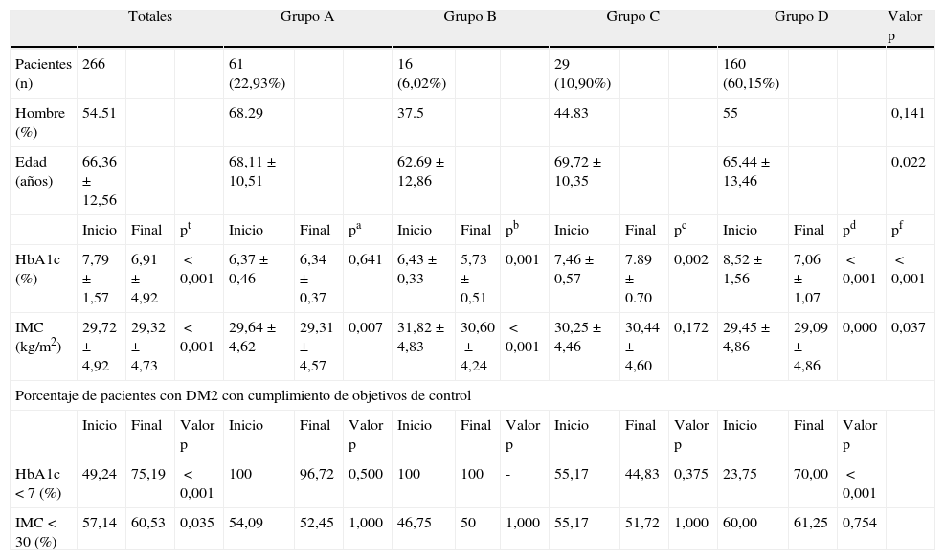
Task: Click the Grupo D column header
Action: click(x=801, y=17)
